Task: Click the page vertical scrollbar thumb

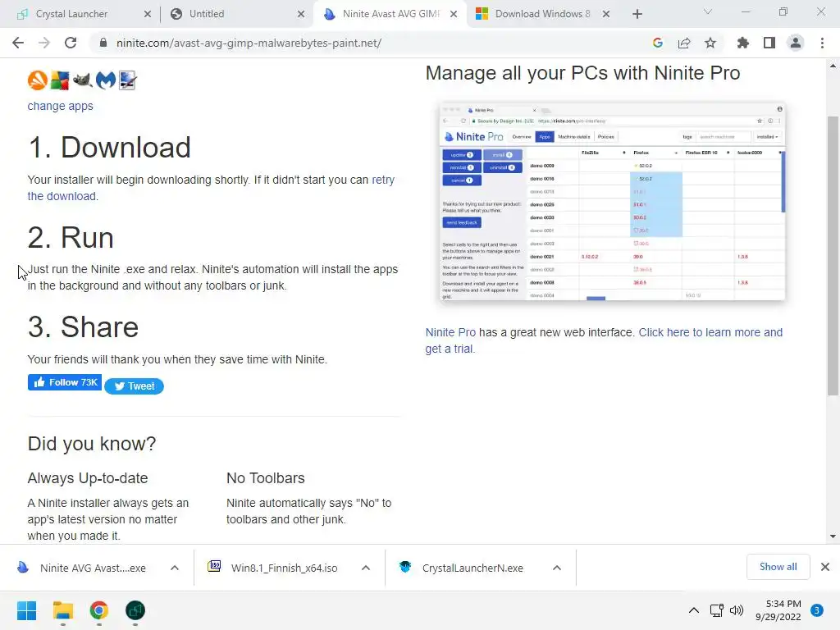Action: pos(833,256)
